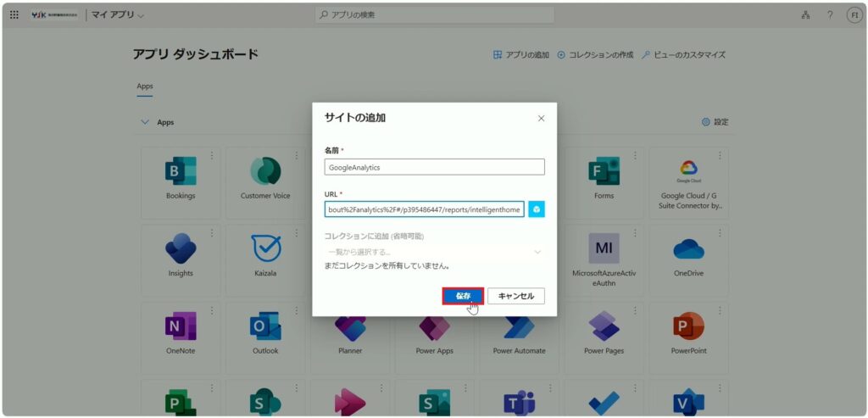Open more options for OneDrive tile
The height and width of the screenshot is (418, 868).
[x=720, y=233]
